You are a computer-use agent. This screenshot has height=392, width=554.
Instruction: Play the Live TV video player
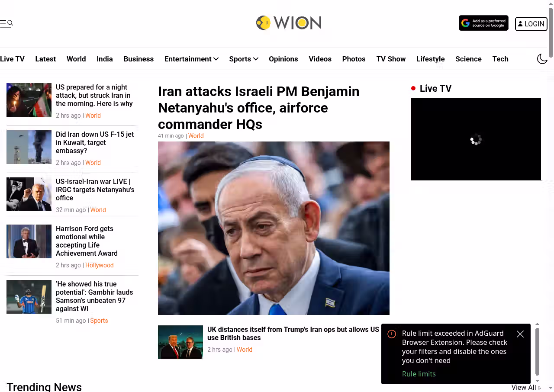click(476, 139)
